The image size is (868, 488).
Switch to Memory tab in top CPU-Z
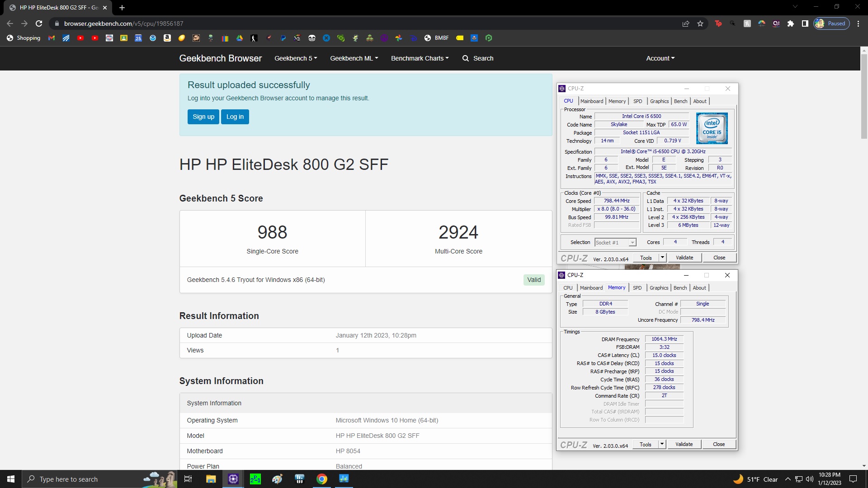617,101
